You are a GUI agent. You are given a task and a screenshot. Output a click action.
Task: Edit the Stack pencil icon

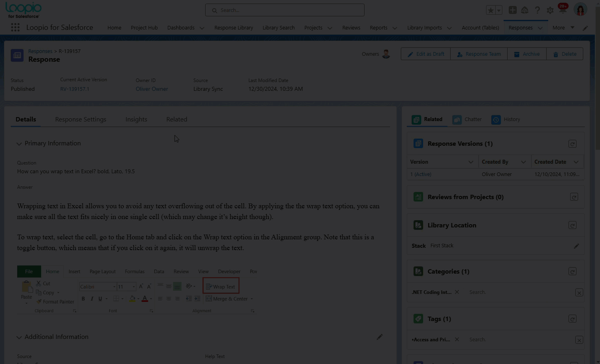coord(576,246)
